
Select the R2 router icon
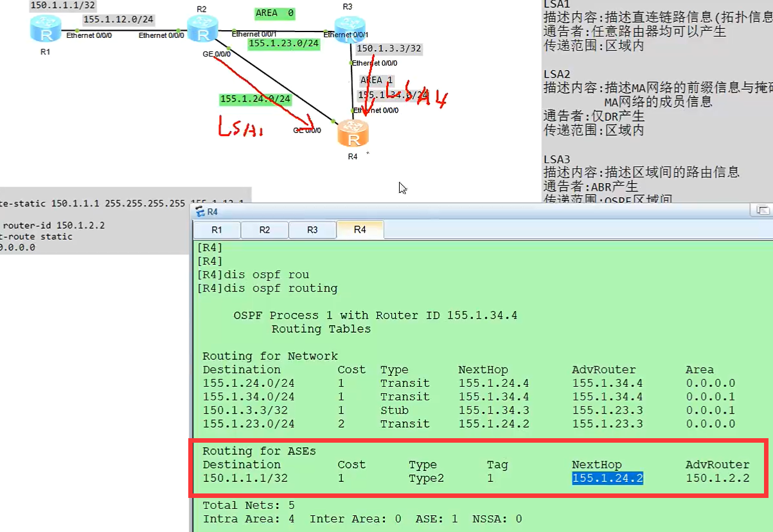click(x=203, y=29)
